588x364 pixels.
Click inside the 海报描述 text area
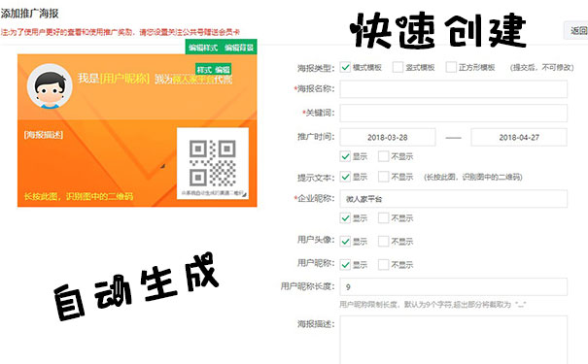click(453, 340)
